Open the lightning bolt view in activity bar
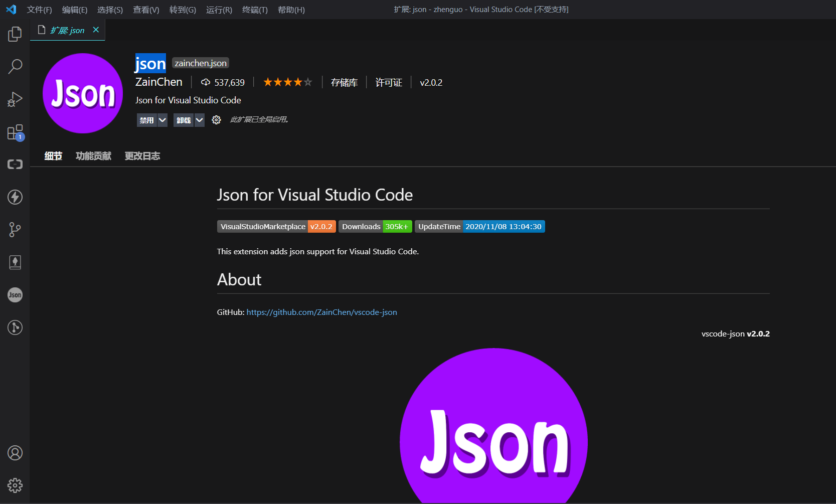836x504 pixels. click(x=15, y=197)
